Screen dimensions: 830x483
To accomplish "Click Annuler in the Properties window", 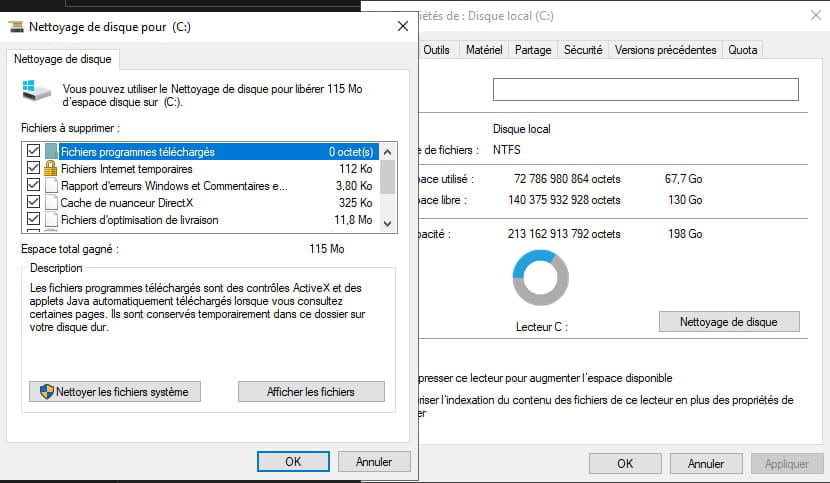I will 706,464.
